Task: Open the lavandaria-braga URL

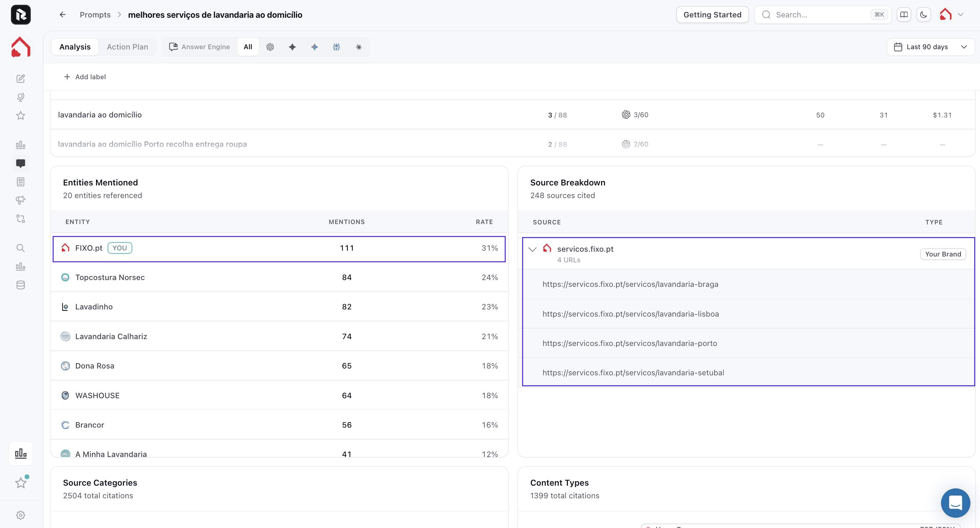Action: [630, 284]
